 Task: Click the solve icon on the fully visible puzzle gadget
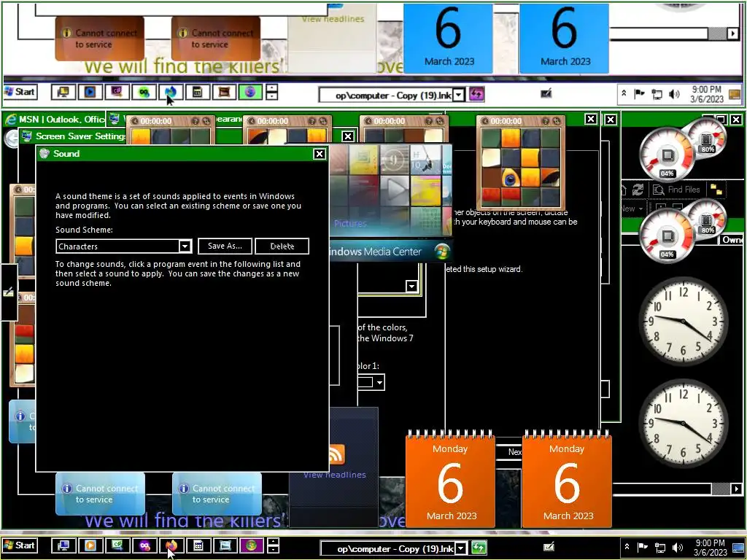(x=556, y=122)
